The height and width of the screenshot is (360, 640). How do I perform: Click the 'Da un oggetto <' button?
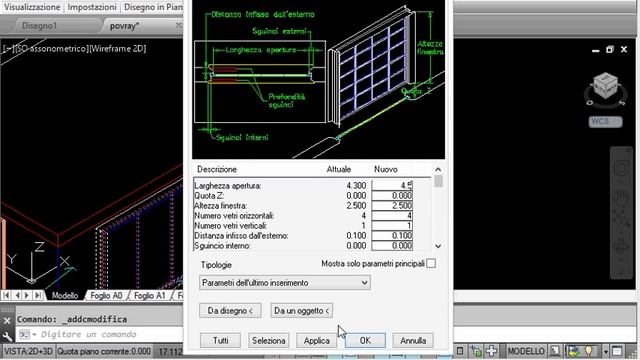[x=302, y=311]
